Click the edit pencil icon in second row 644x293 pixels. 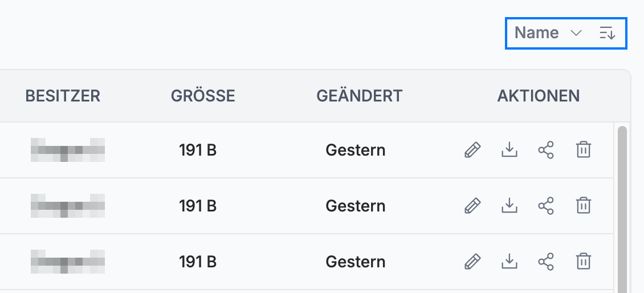[x=472, y=205]
